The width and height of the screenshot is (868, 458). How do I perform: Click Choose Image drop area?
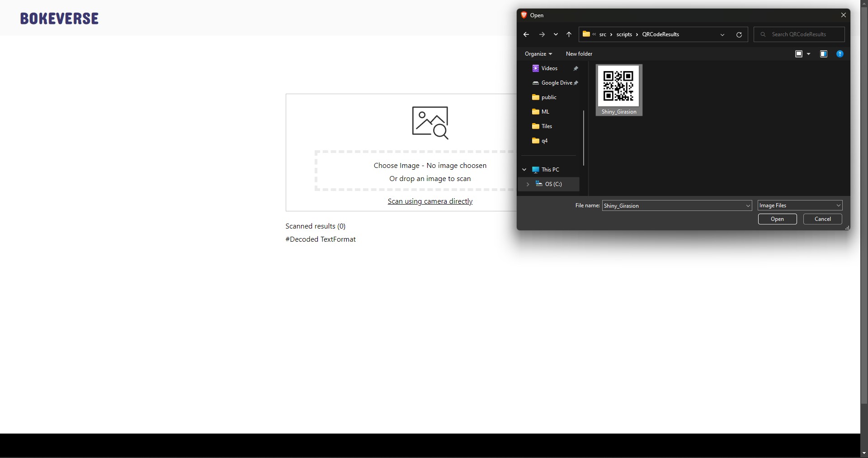430,171
